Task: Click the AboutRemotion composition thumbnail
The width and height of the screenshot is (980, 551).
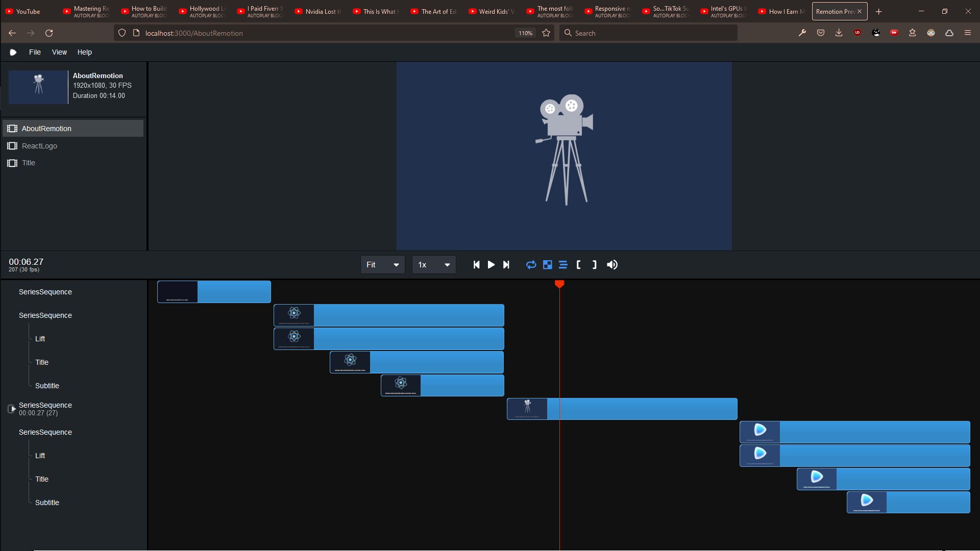Action: click(38, 87)
